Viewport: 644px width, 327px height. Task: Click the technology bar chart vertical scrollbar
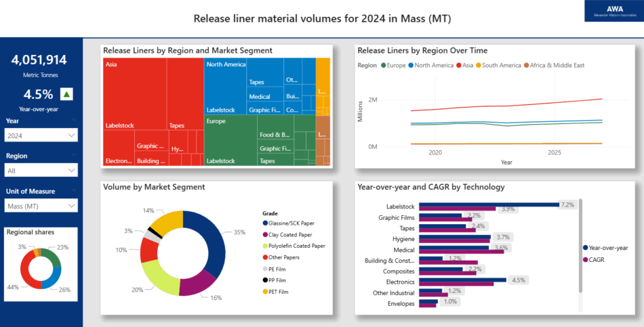(x=581, y=244)
